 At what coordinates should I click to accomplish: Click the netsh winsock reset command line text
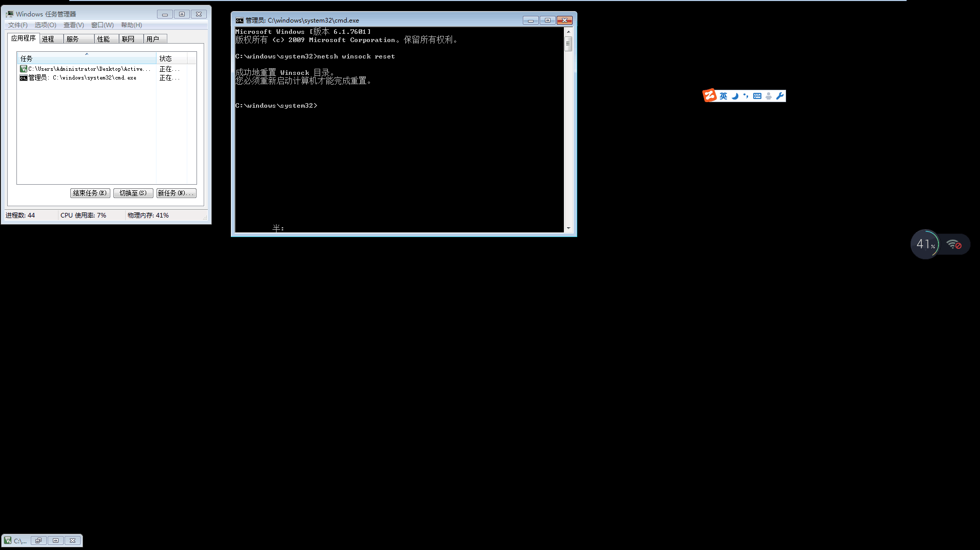[356, 56]
